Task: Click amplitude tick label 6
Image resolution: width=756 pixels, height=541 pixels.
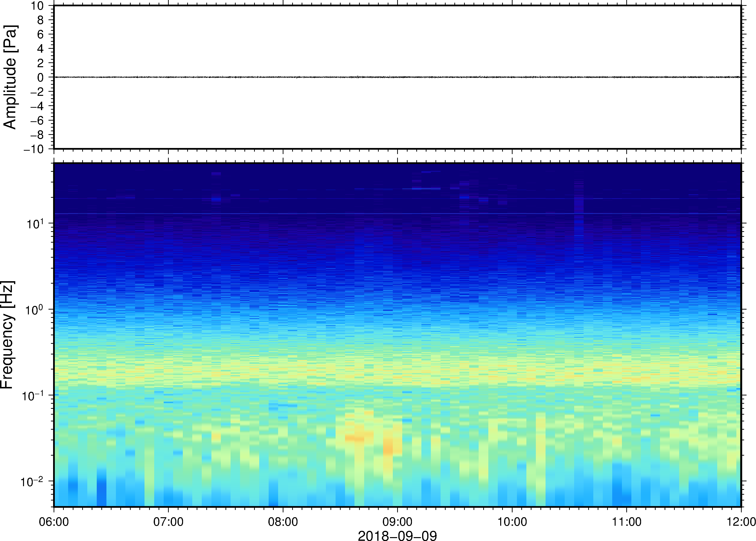Action: coord(41,34)
